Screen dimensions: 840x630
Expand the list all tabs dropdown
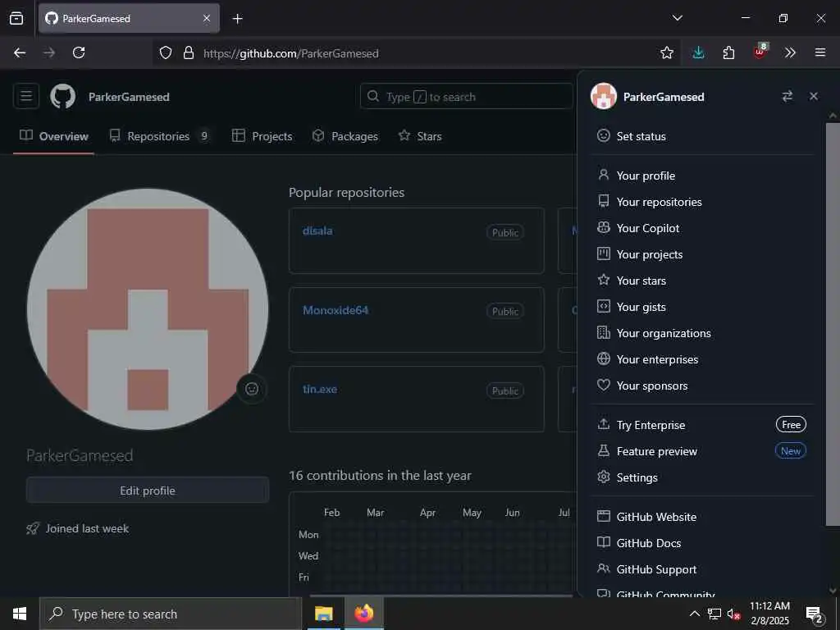tap(677, 18)
